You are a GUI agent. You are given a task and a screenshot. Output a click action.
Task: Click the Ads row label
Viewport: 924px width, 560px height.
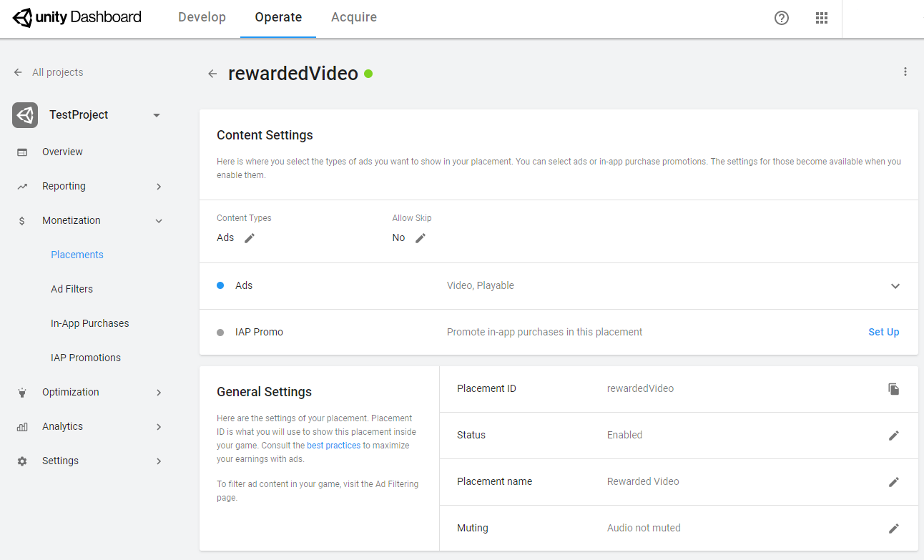(x=244, y=285)
